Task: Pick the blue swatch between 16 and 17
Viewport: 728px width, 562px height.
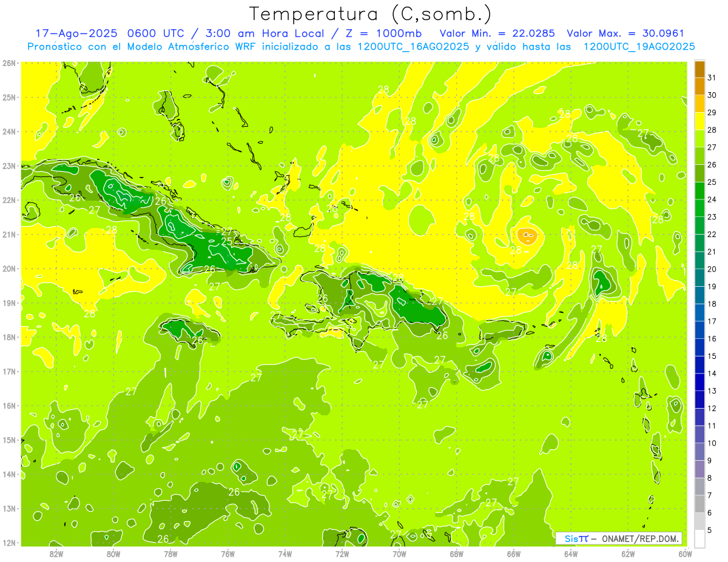Action: 699,330
